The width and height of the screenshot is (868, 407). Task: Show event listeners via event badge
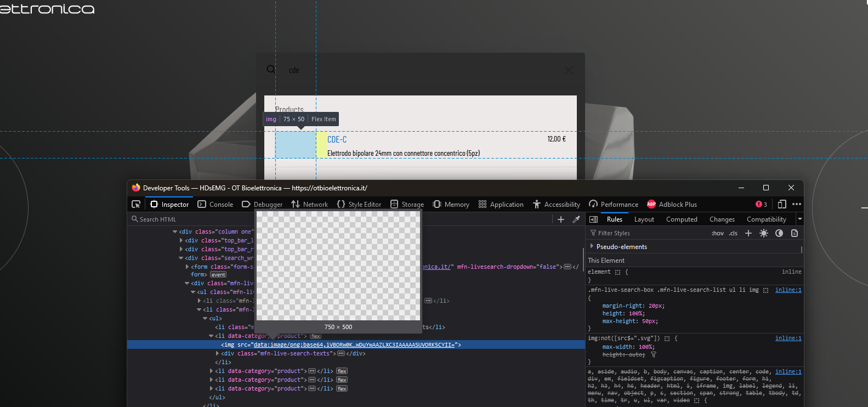pos(218,275)
